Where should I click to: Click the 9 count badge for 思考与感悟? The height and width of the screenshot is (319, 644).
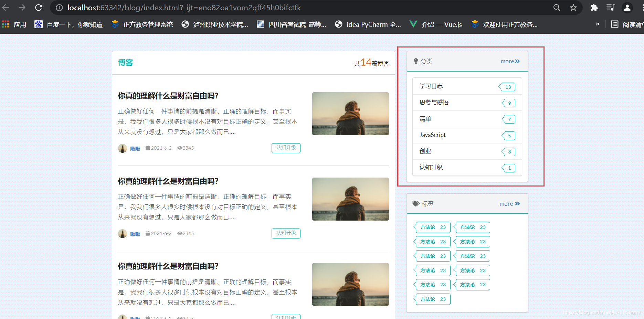pos(509,103)
